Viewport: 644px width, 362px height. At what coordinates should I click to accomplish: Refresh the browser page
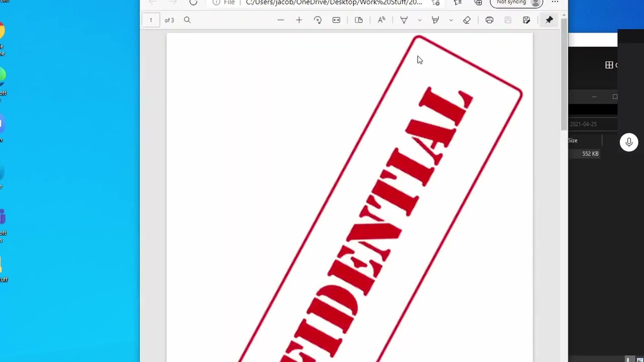tap(193, 3)
